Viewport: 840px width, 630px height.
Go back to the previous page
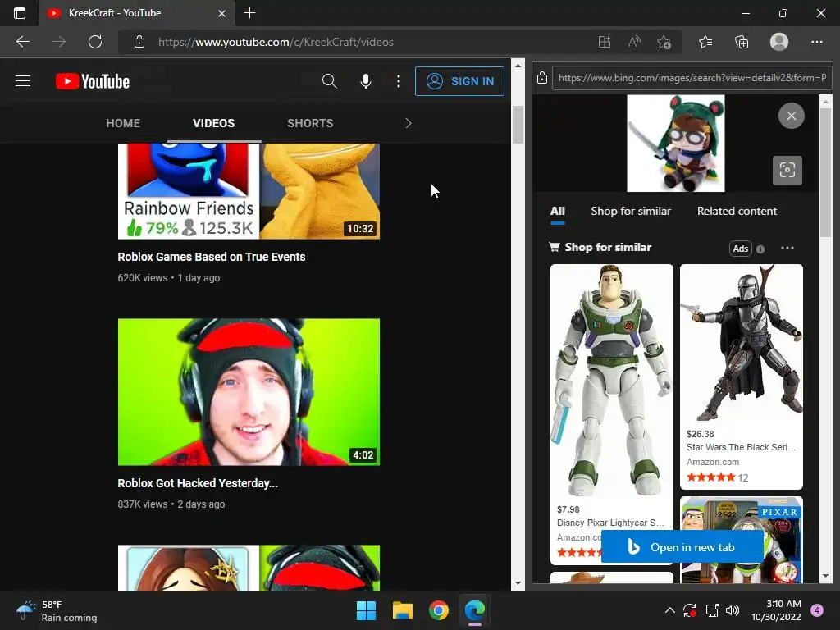(x=22, y=42)
